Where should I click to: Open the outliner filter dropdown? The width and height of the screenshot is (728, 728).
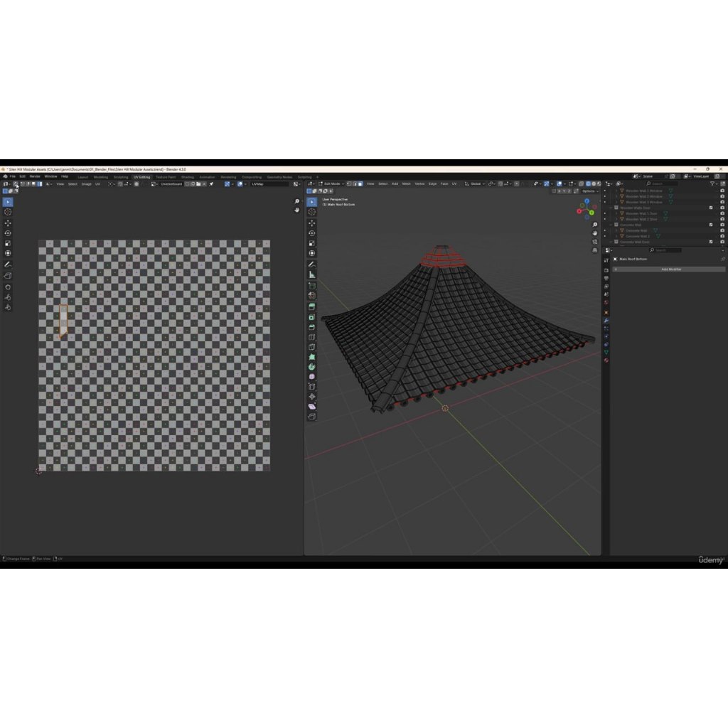pyautogui.click(x=714, y=184)
